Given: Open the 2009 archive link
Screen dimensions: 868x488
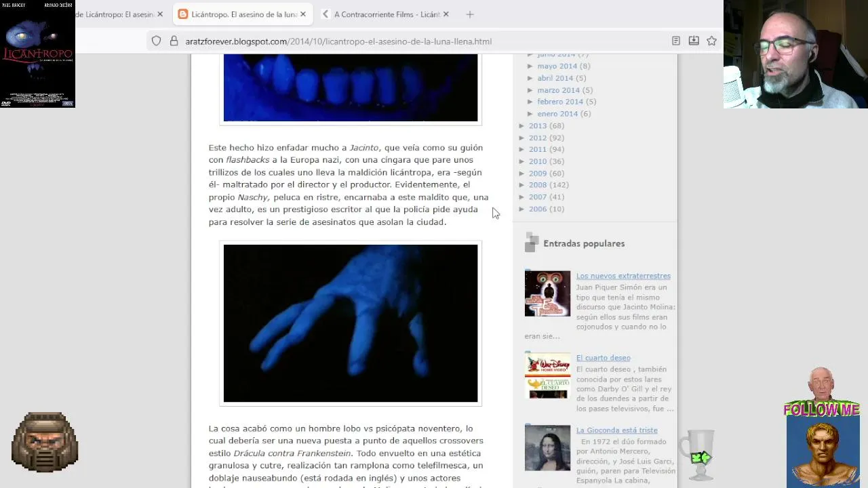Looking at the screenshot, I should [538, 174].
